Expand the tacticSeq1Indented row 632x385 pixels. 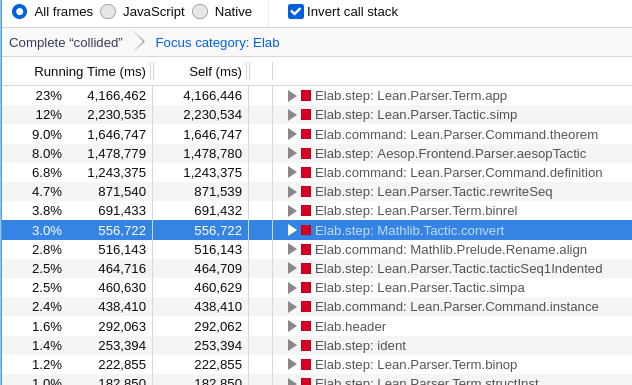(292, 268)
